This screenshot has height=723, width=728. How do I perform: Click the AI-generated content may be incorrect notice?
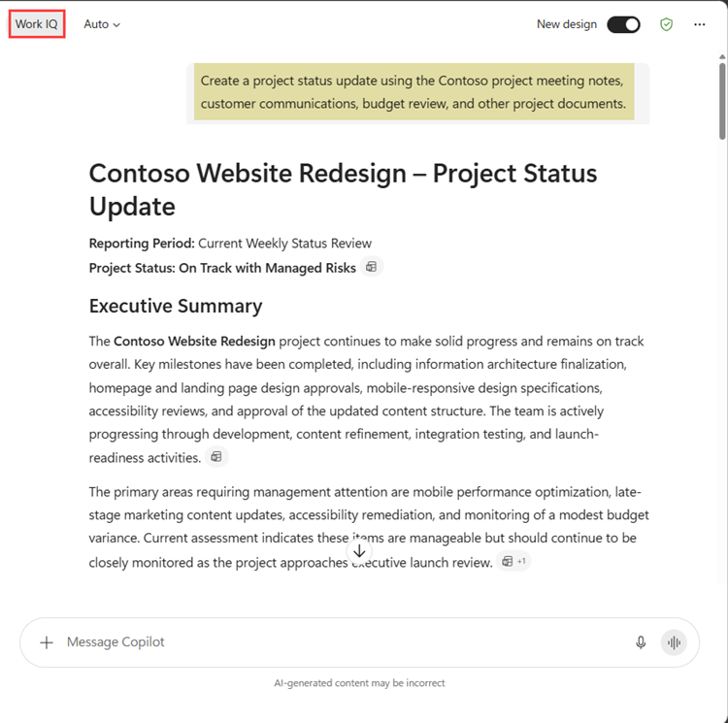pos(359,682)
